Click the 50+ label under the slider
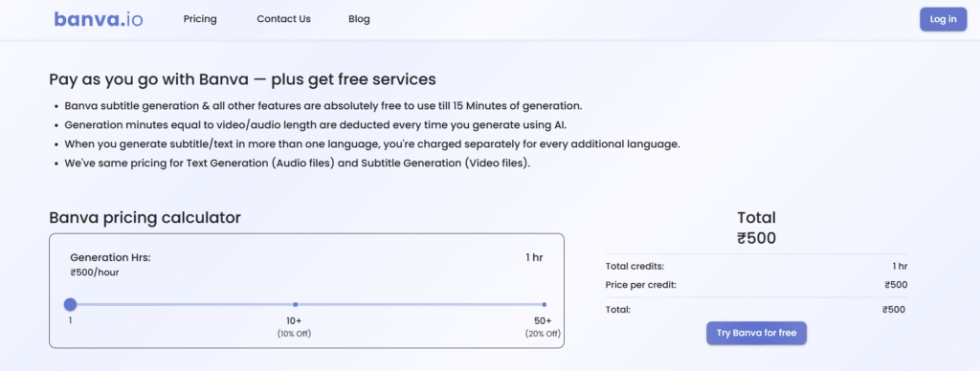 [x=544, y=320]
